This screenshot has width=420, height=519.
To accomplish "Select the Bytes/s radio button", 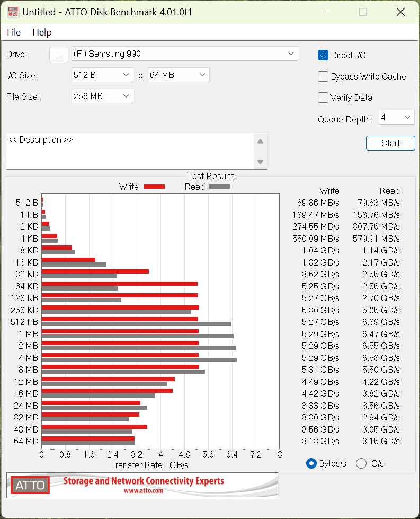I will 311,463.
